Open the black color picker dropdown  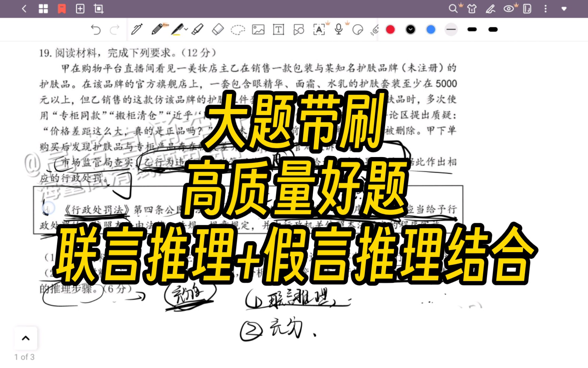click(x=411, y=30)
